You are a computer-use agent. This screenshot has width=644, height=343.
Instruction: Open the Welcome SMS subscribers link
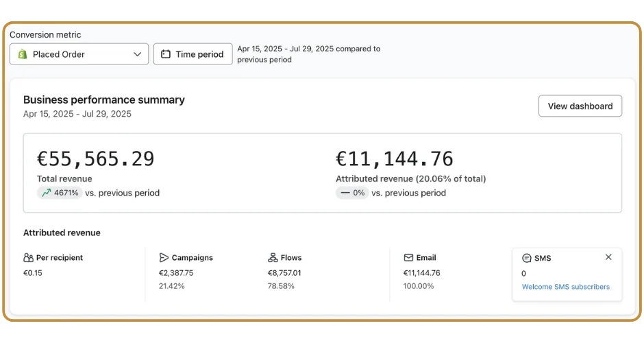coord(565,287)
